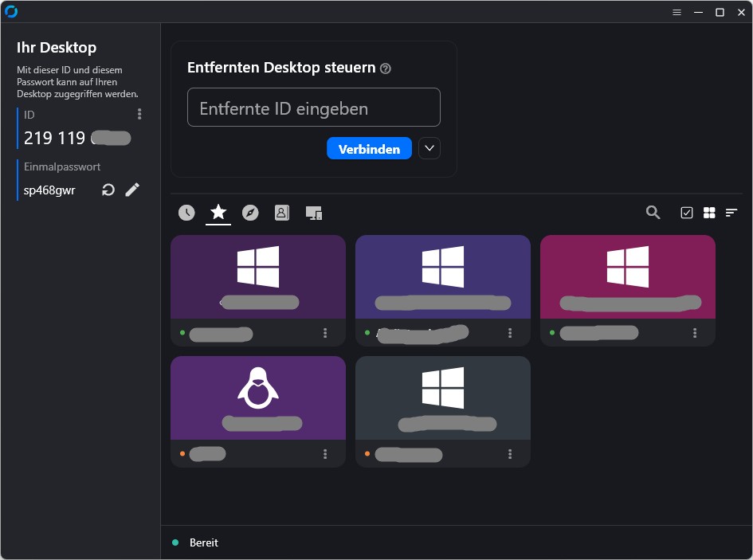Switch to the recent sessions clock tab
This screenshot has width=753, height=560.
(x=186, y=212)
